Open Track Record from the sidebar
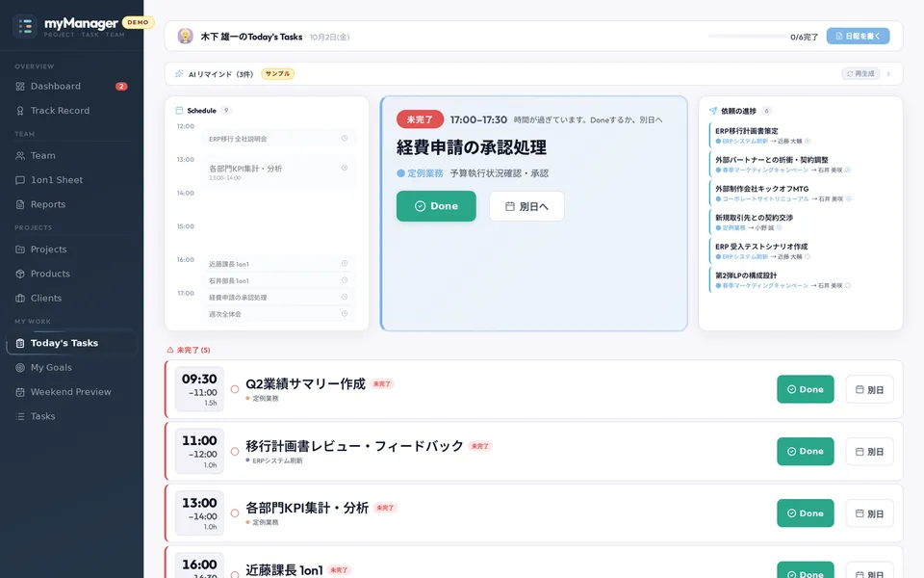Viewport: 924px width, 578px height. [71, 111]
